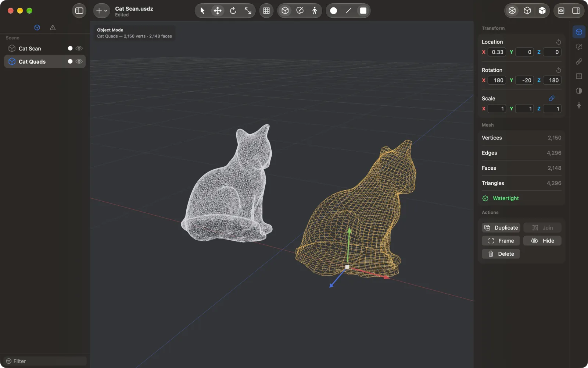588x368 pixels.
Task: Enable solid cube shading view
Action: [x=542, y=11]
